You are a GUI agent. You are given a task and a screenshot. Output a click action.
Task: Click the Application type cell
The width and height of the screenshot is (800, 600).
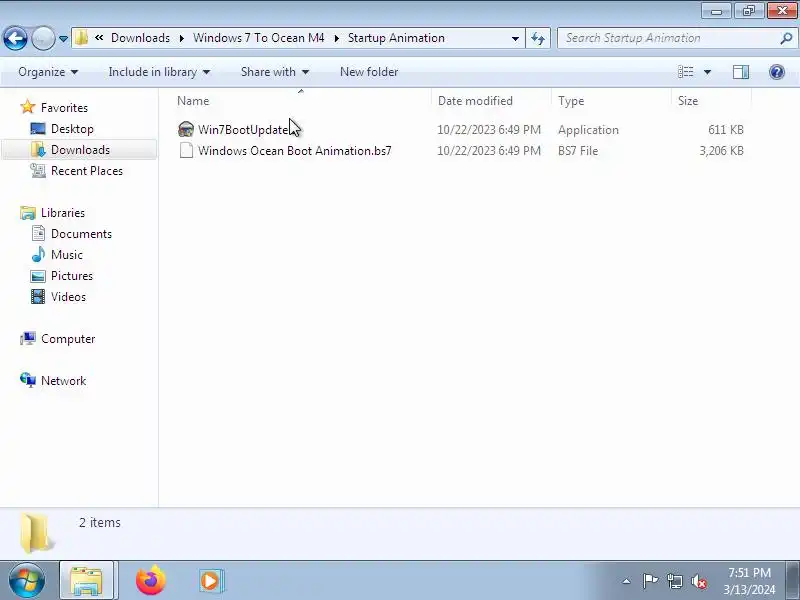tap(588, 130)
